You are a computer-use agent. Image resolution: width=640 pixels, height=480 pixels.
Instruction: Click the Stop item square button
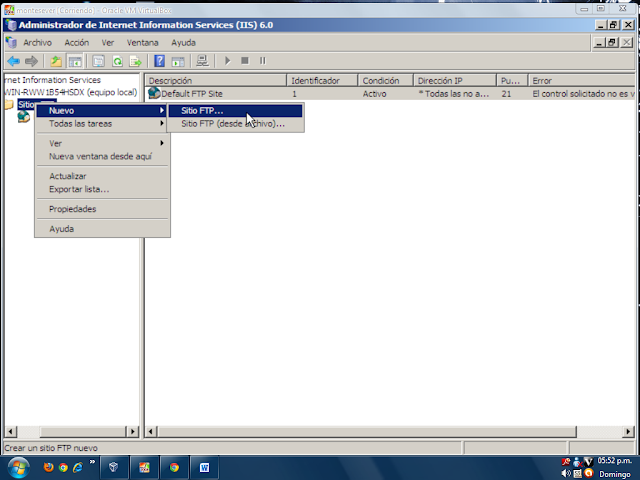coord(245,61)
